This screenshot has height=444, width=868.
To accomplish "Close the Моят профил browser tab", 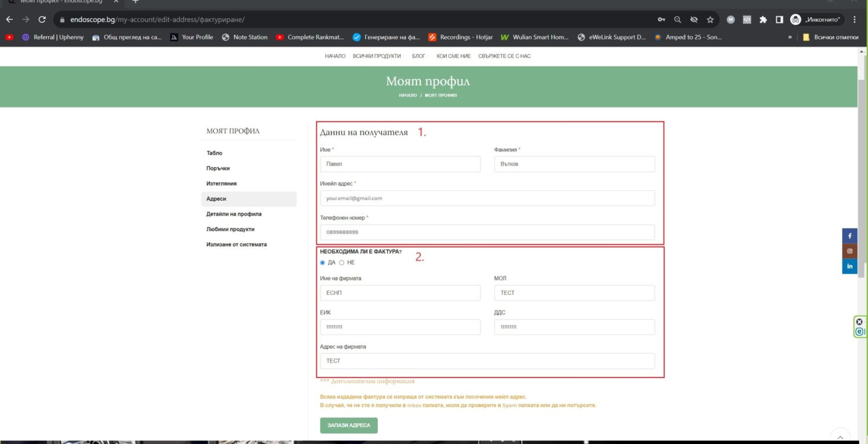I will coord(116,2).
